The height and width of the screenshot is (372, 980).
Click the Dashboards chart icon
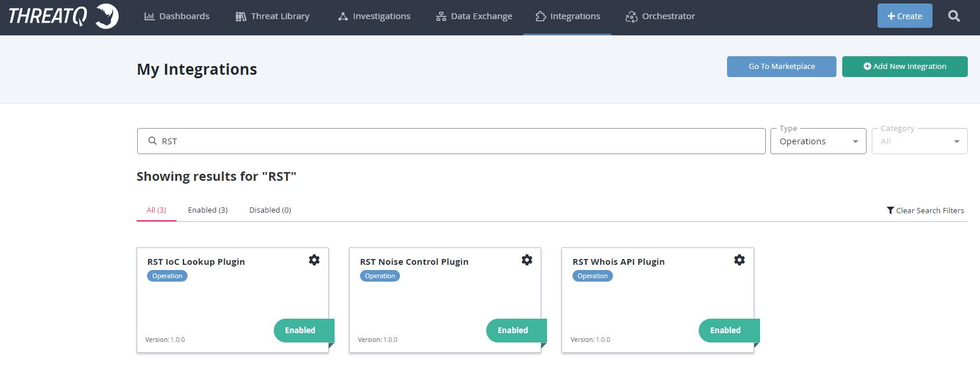pyautogui.click(x=149, y=16)
